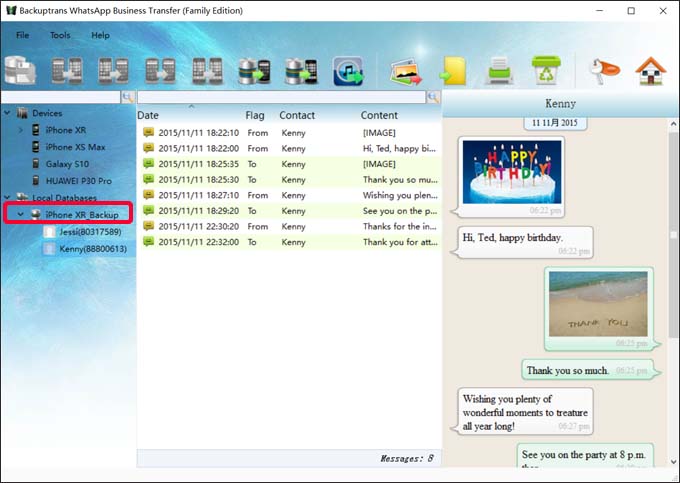
Task: Select the 22:32:00 'Thank you for att...' row
Action: (289, 242)
